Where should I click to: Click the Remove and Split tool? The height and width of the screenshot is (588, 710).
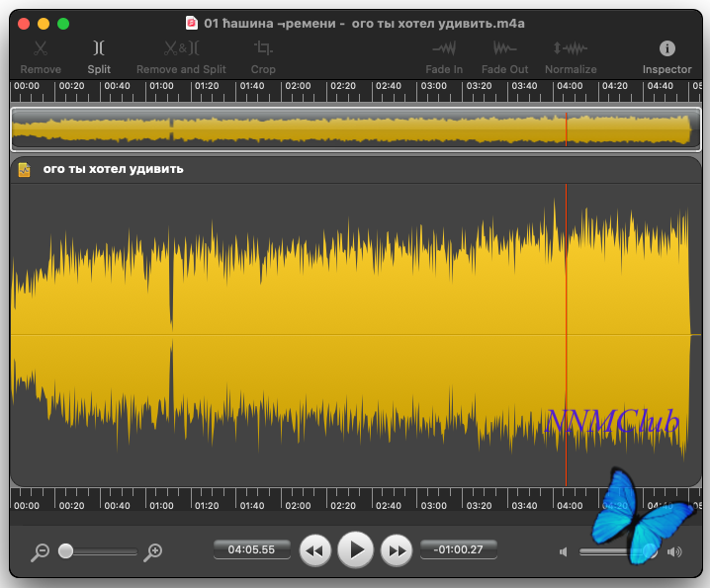pos(181,55)
